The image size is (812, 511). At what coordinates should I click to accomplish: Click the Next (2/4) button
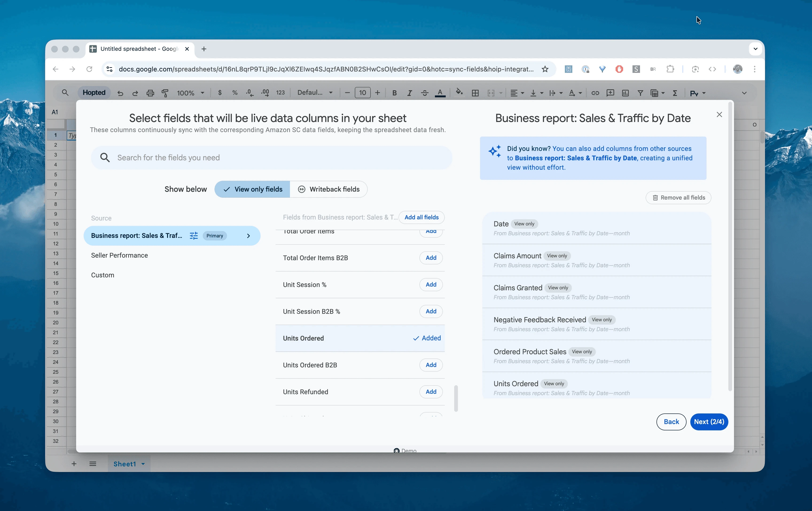(709, 422)
